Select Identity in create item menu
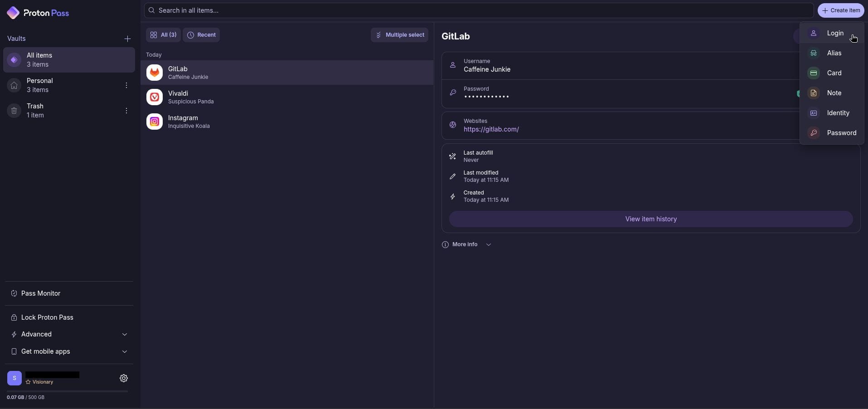 point(838,113)
